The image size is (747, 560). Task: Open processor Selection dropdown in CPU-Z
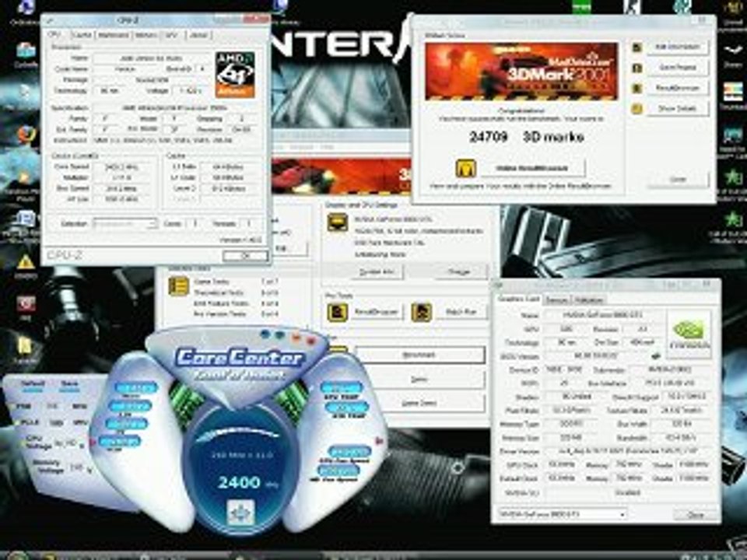pos(124,223)
